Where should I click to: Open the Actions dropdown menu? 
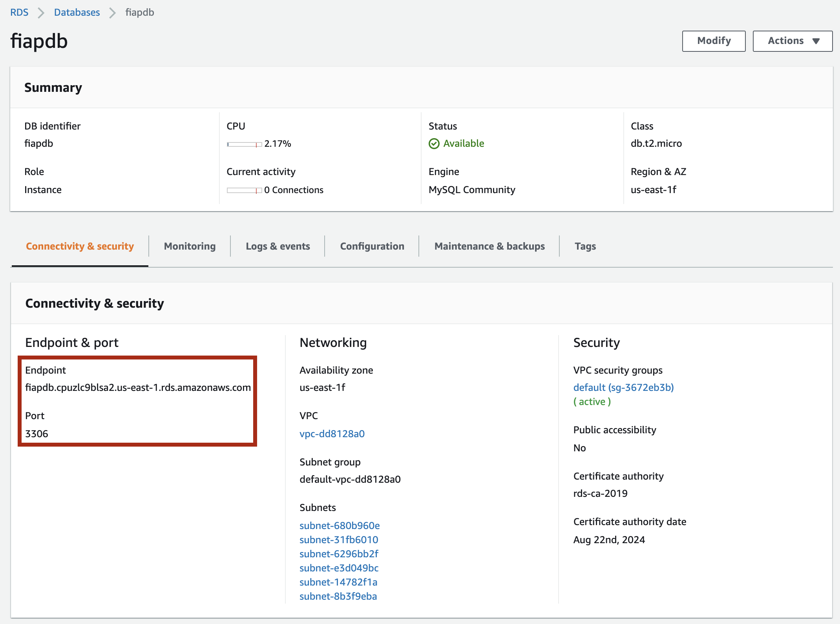[793, 41]
